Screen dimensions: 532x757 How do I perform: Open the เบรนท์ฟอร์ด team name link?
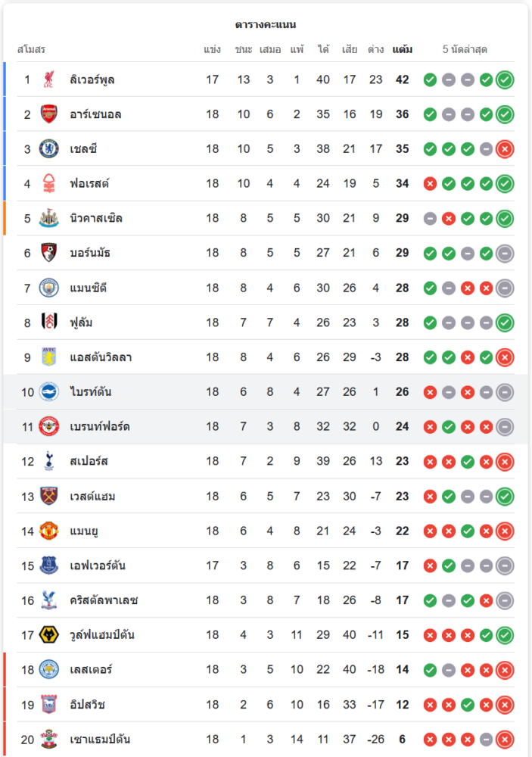[99, 427]
